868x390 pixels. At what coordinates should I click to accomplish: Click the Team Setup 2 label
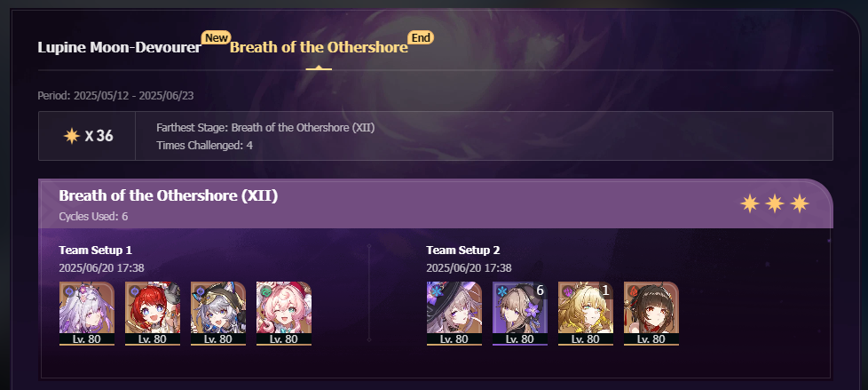462,250
